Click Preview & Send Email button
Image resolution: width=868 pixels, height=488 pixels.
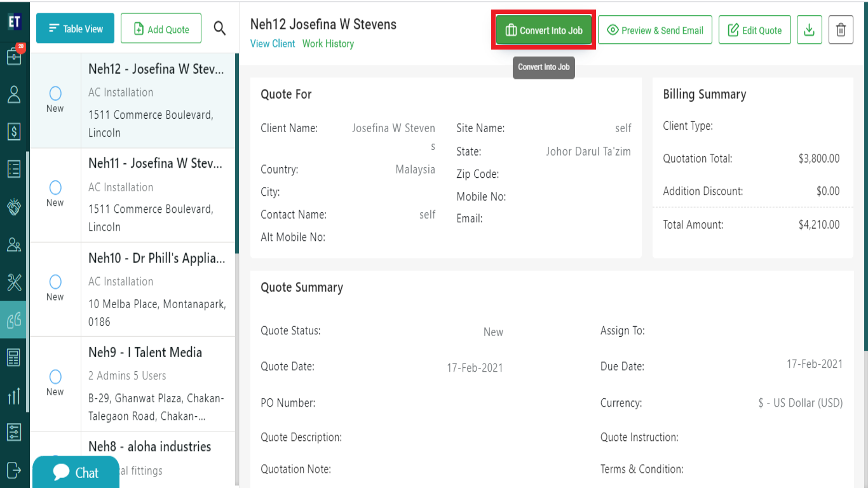click(x=655, y=30)
